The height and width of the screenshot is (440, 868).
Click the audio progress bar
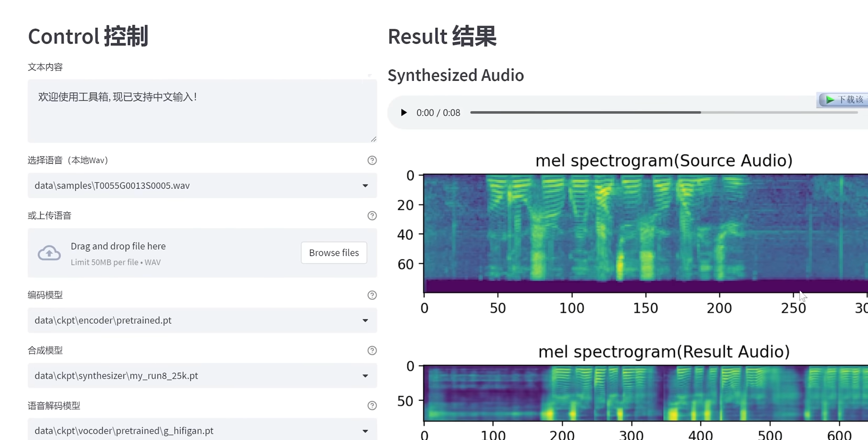pos(664,113)
